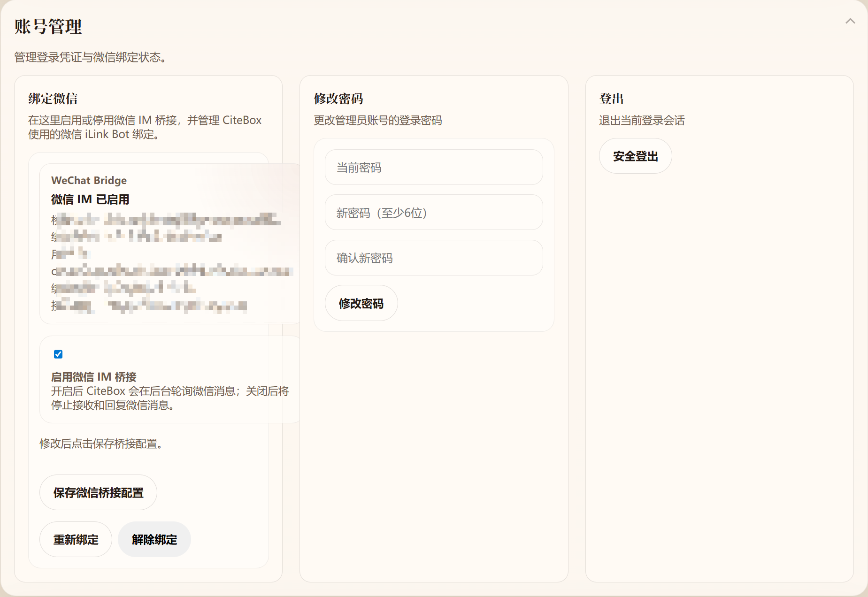Enable the WeChat IM bridge toggle
The width and height of the screenshot is (868, 597).
[58, 354]
